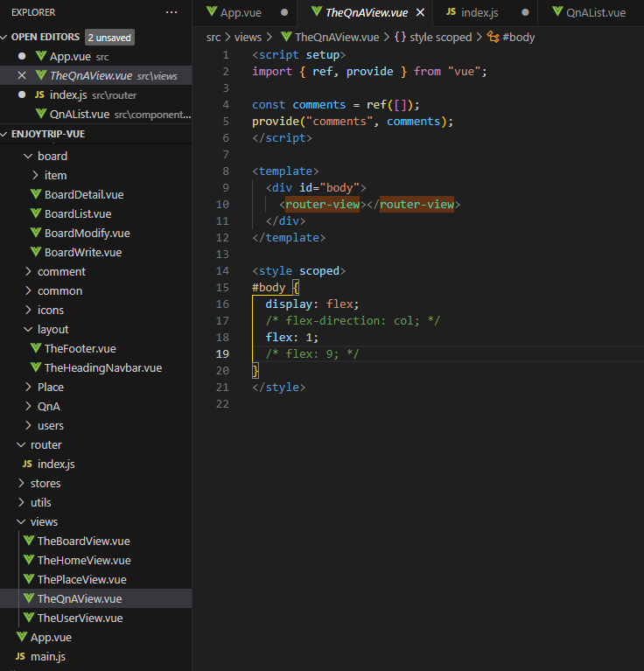Collapse the views folder
The image size is (644, 671).
[21, 522]
